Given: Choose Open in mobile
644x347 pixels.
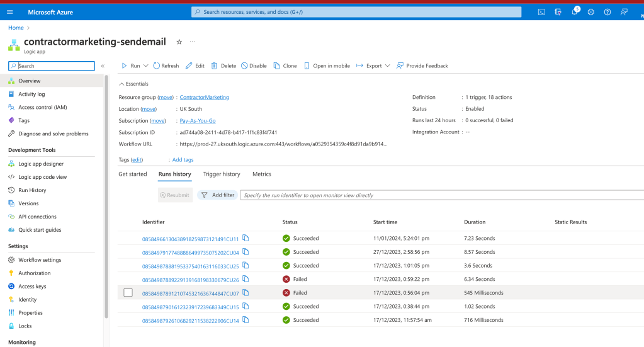Looking at the screenshot, I should pyautogui.click(x=327, y=65).
